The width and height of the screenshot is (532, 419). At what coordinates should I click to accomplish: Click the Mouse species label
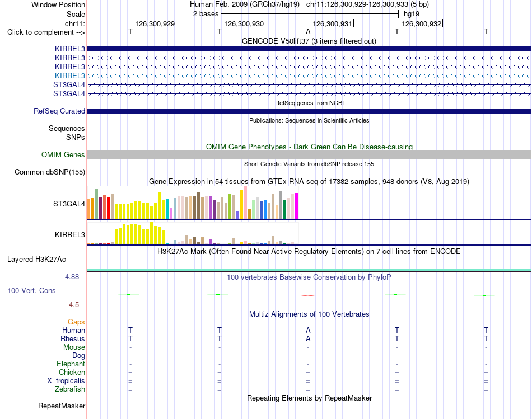(74, 347)
